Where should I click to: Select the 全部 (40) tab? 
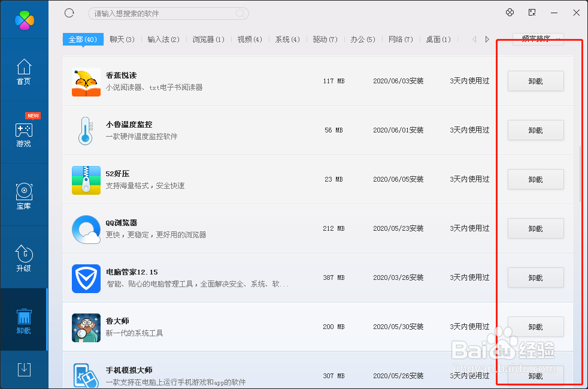pyautogui.click(x=83, y=40)
